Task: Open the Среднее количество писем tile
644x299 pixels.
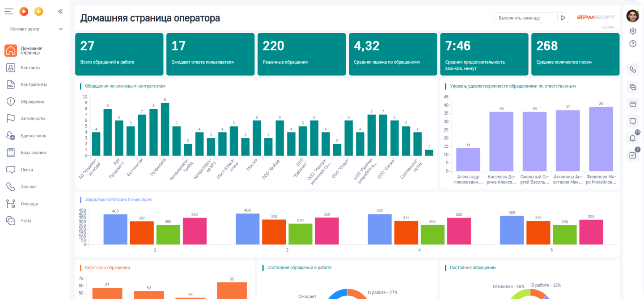Action: (x=576, y=54)
